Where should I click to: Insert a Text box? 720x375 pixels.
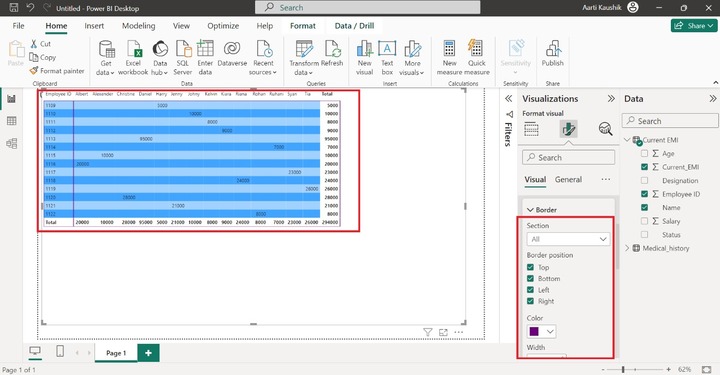[x=387, y=57]
